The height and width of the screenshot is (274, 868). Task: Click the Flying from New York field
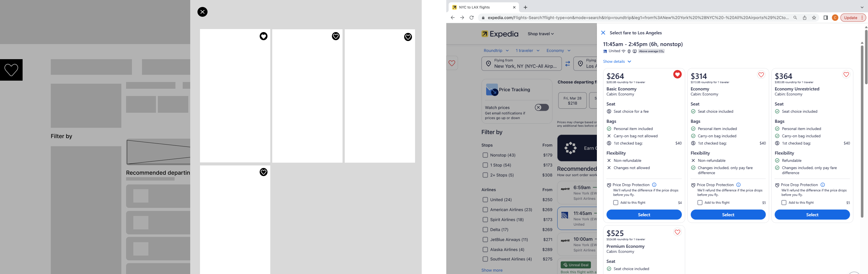point(521,63)
